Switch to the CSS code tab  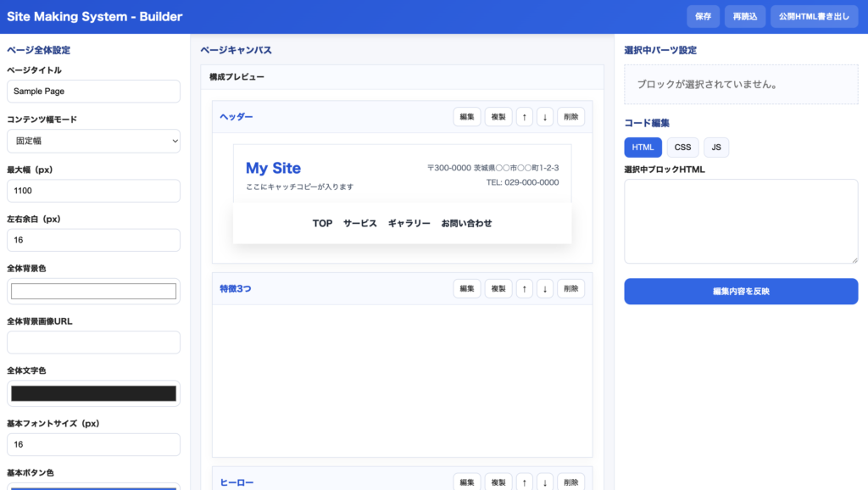click(x=682, y=148)
